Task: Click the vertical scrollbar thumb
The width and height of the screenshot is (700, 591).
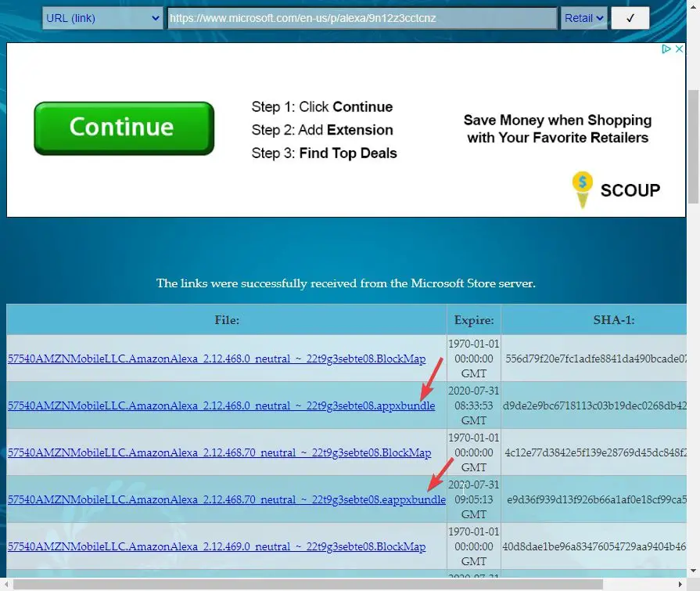Action: tap(693, 146)
